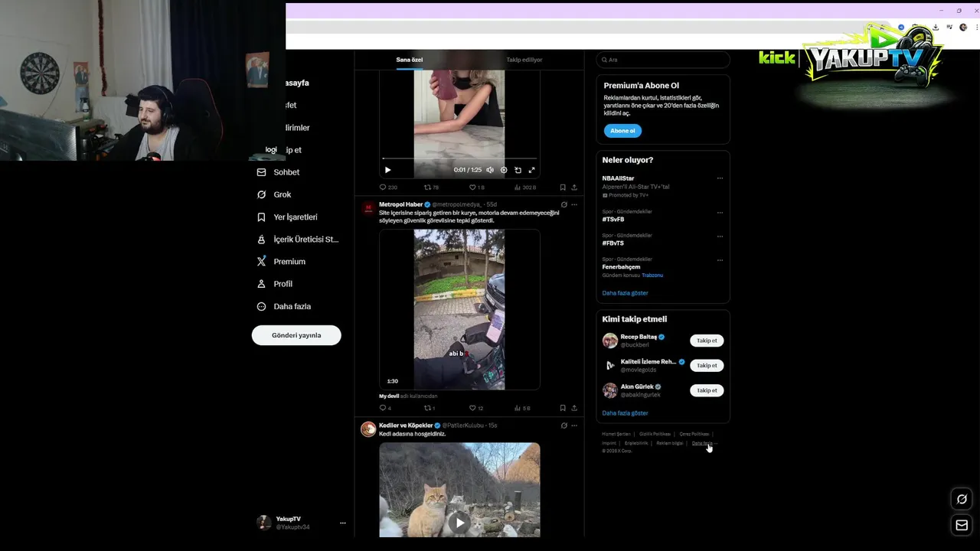The height and width of the screenshot is (551, 980).
Task: Open more options for #FBvTS trend
Action: click(720, 236)
